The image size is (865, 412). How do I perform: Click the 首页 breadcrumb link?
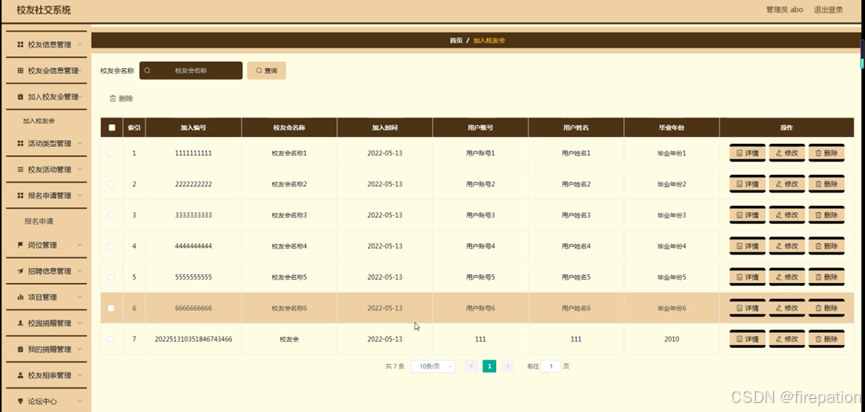(x=456, y=41)
